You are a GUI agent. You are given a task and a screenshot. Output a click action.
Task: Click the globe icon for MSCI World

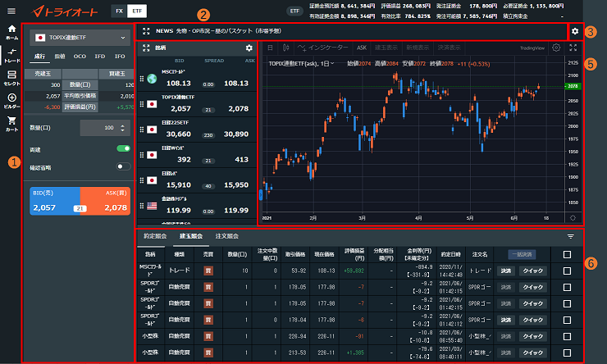coord(152,79)
